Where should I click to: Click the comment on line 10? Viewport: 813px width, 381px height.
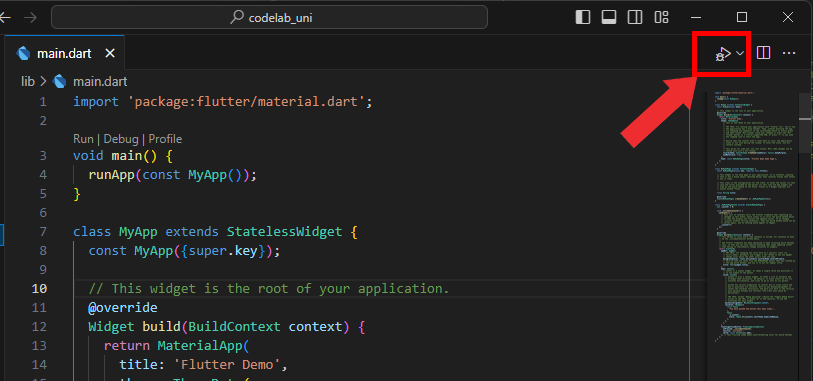269,289
